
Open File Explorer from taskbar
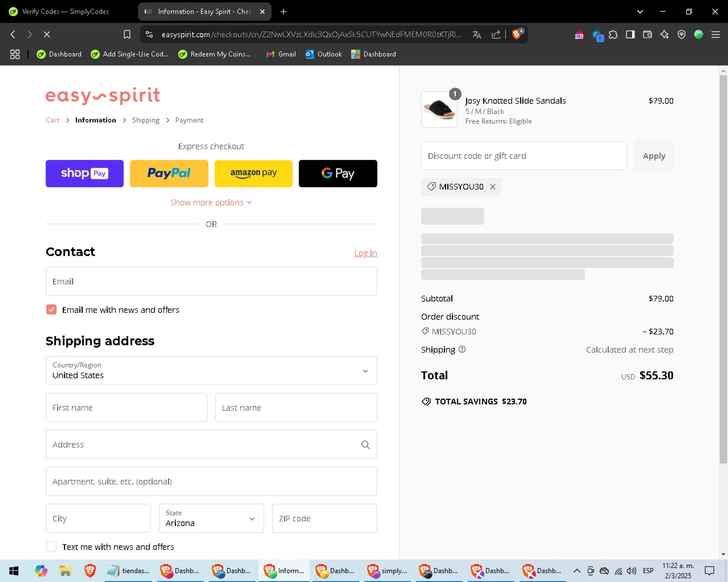point(66,571)
